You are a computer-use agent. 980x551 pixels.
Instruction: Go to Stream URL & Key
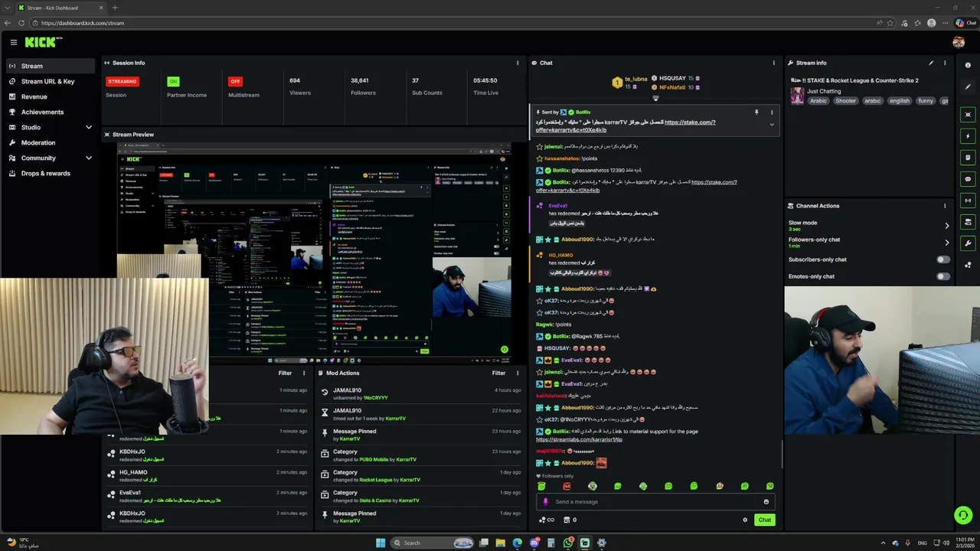[51, 81]
